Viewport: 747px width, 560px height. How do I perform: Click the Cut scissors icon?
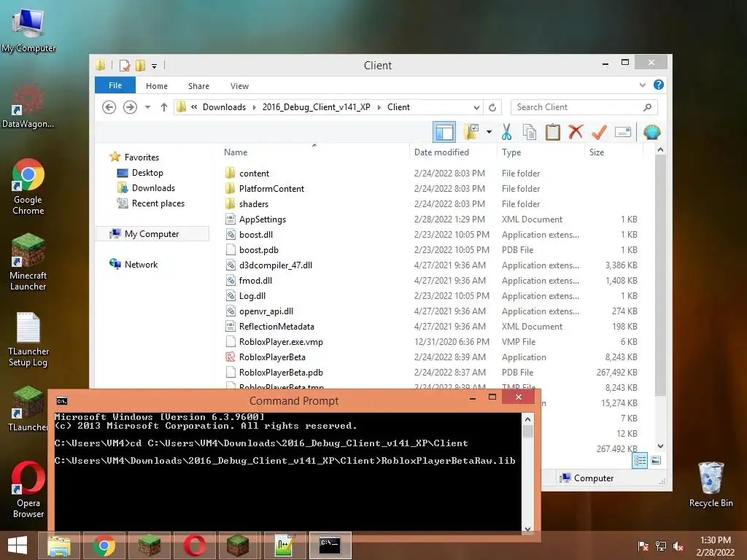506,133
